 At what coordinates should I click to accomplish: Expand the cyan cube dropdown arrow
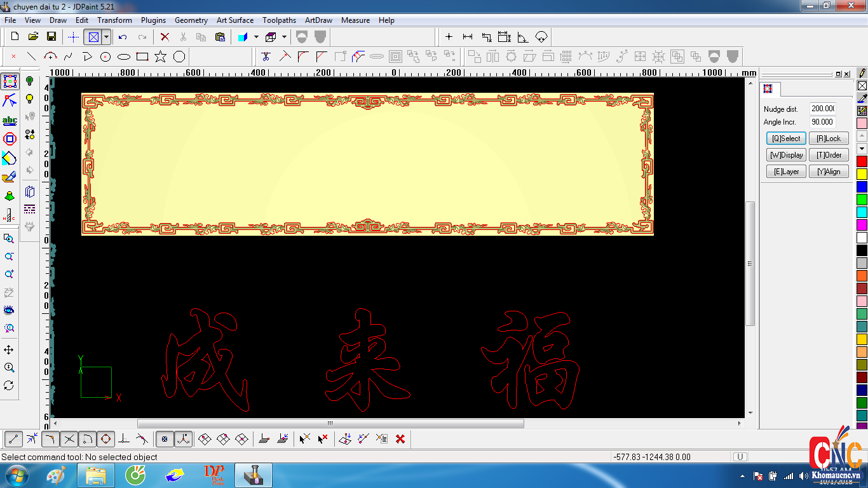point(256,37)
